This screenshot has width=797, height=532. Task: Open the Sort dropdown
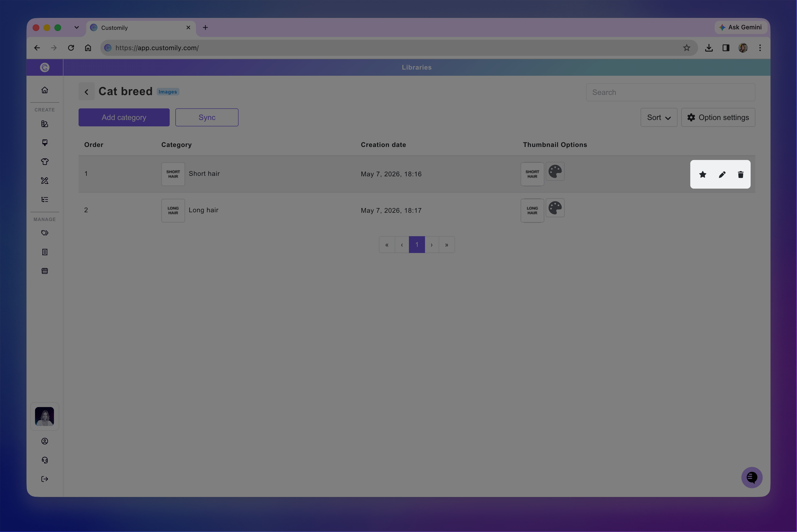(x=659, y=117)
